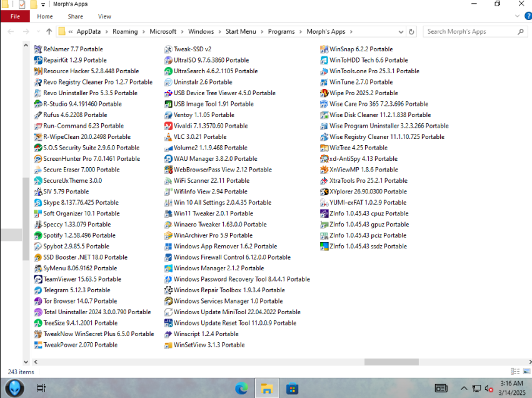Open Task View on the taskbar
Image resolution: width=532 pixels, height=398 pixels.
tap(41, 388)
